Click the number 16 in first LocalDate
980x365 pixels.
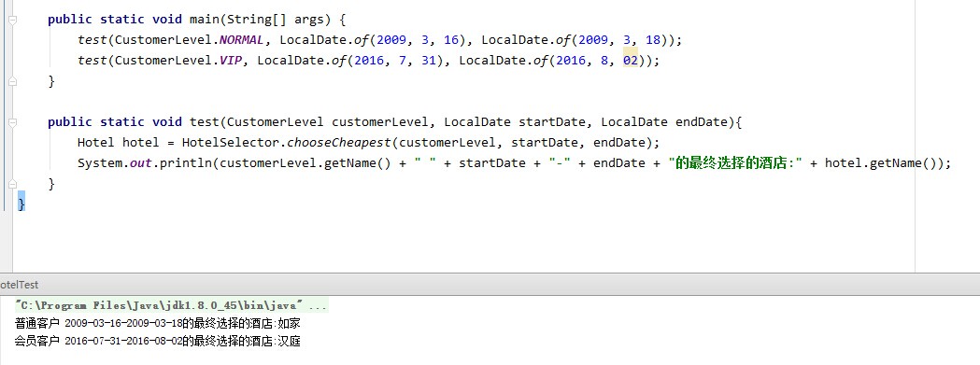pos(451,40)
